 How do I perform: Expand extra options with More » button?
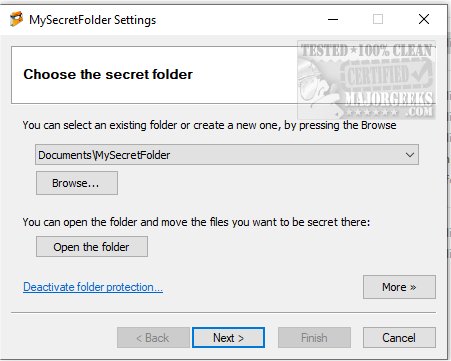coord(399,287)
